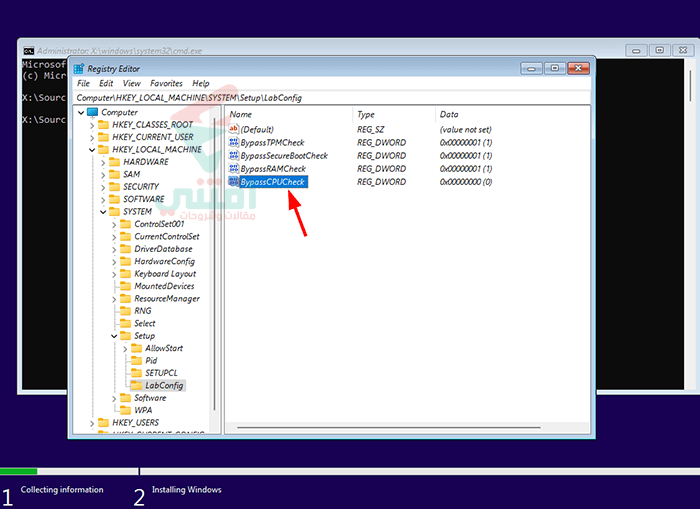
Task: Select the HARDWARE key label
Action: click(x=146, y=162)
